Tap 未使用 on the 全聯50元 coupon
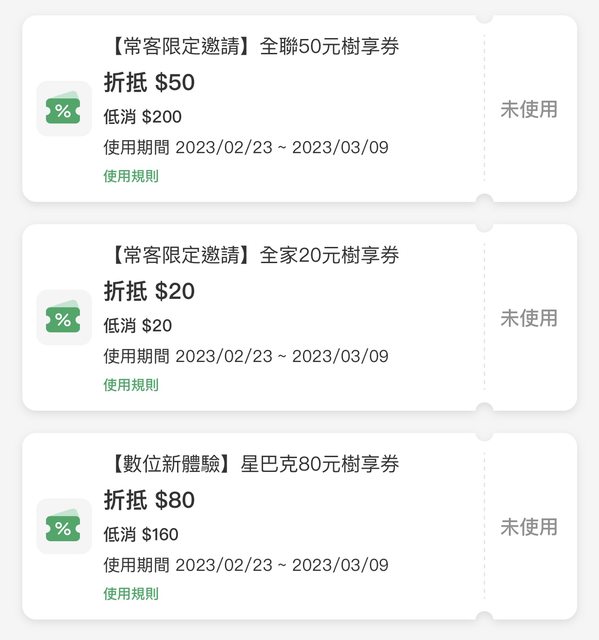The height and width of the screenshot is (640, 599). coord(529,109)
